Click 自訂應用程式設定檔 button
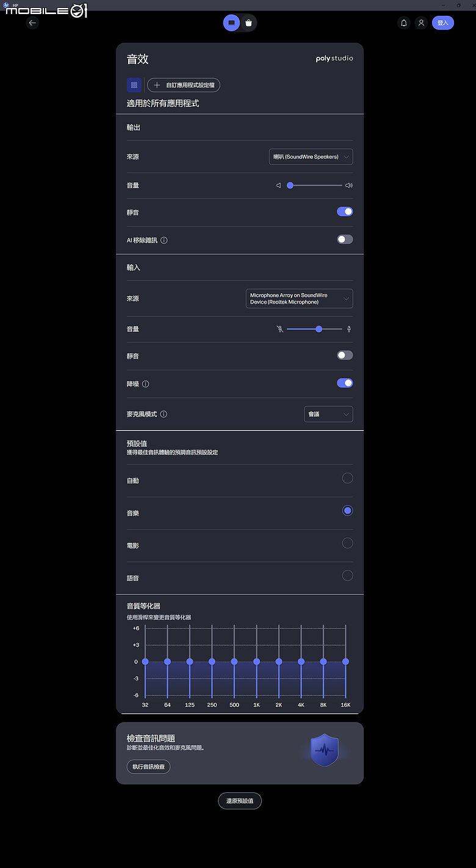The height and width of the screenshot is (868, 476). click(x=184, y=86)
